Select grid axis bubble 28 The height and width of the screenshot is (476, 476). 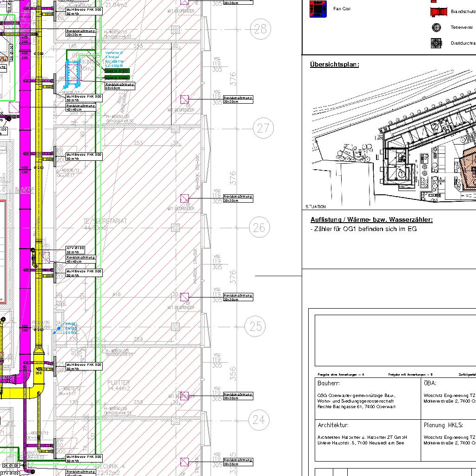point(260,29)
